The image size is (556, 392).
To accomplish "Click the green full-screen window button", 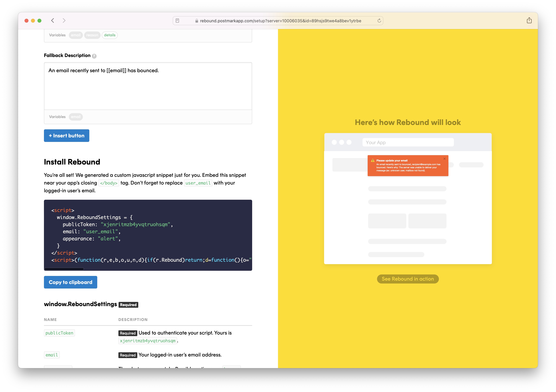I will 39,21.
